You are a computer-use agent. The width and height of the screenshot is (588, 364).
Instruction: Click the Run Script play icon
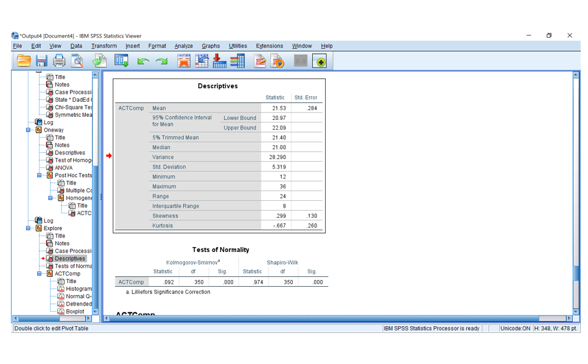pos(278,61)
